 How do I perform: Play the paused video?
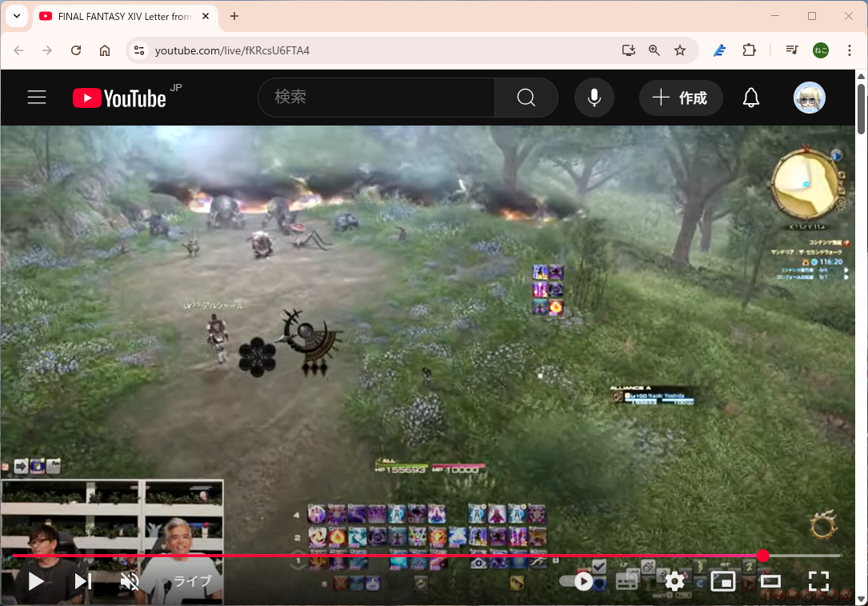coord(36,581)
